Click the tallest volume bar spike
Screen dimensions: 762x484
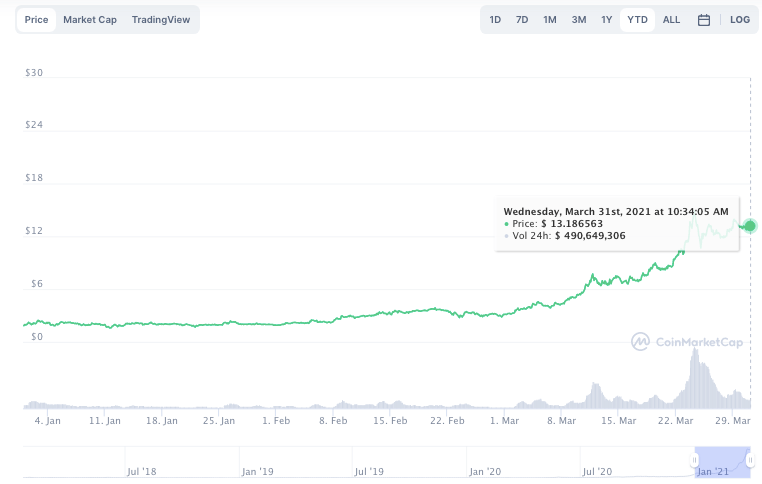coord(695,378)
